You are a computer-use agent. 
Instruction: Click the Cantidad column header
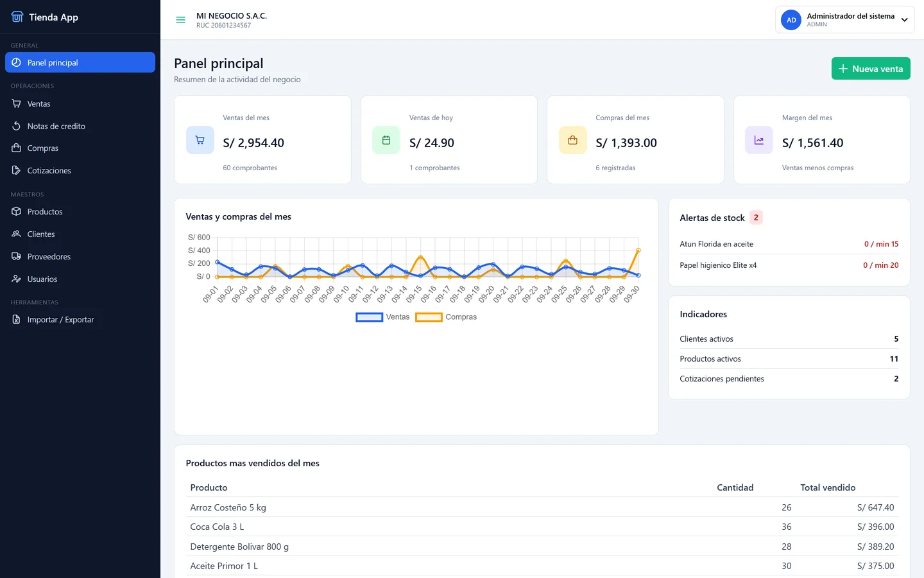click(x=735, y=487)
